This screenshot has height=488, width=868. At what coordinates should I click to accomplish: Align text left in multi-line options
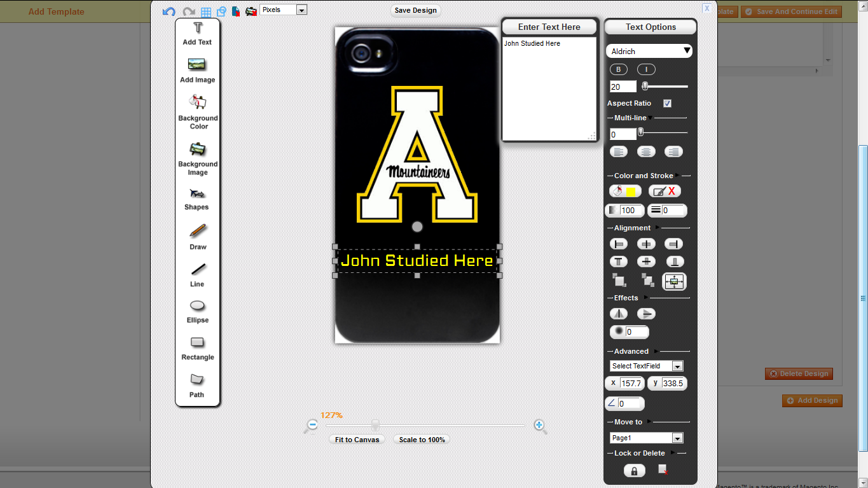click(x=619, y=151)
